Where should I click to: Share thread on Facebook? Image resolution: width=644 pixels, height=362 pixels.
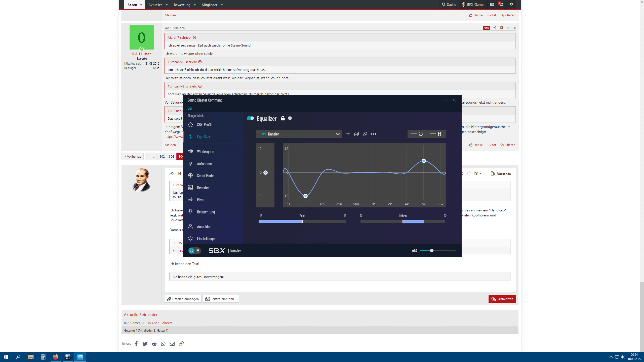(x=136, y=344)
